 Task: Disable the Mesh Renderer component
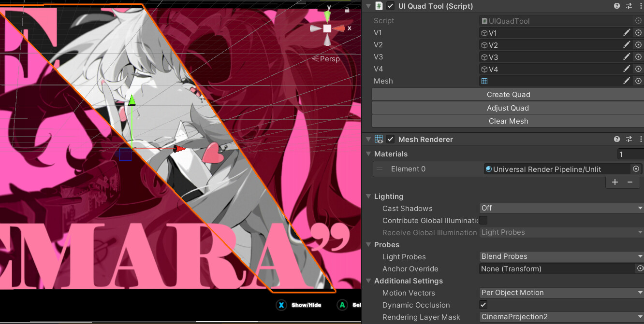[391, 139]
